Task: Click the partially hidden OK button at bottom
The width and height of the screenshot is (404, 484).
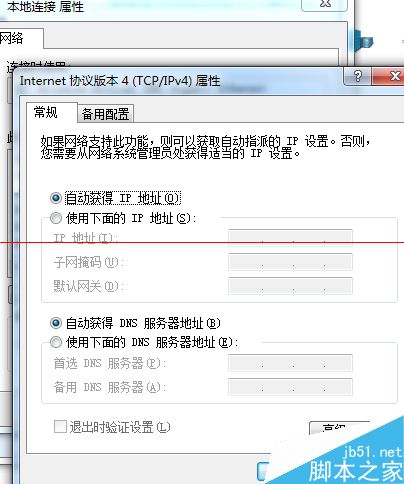Action: tap(264, 471)
